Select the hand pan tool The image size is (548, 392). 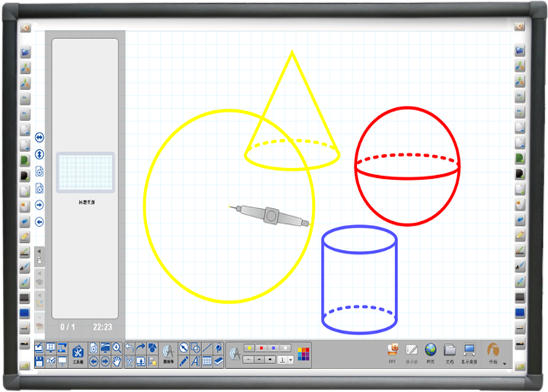117,361
